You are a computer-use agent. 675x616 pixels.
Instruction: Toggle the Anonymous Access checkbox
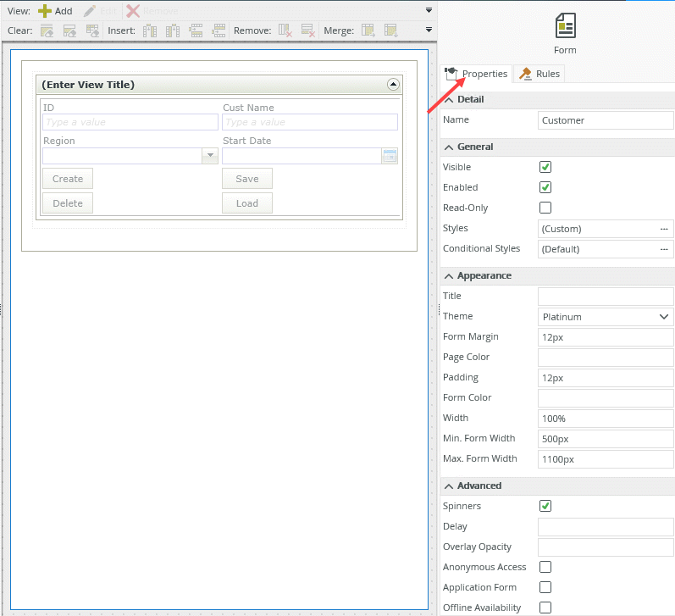coord(545,567)
